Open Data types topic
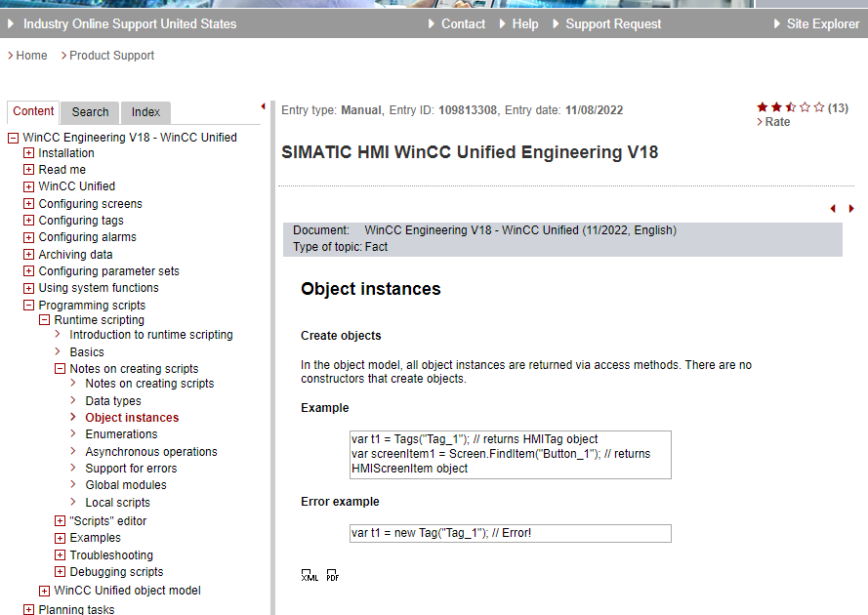The image size is (868, 615). (x=113, y=401)
